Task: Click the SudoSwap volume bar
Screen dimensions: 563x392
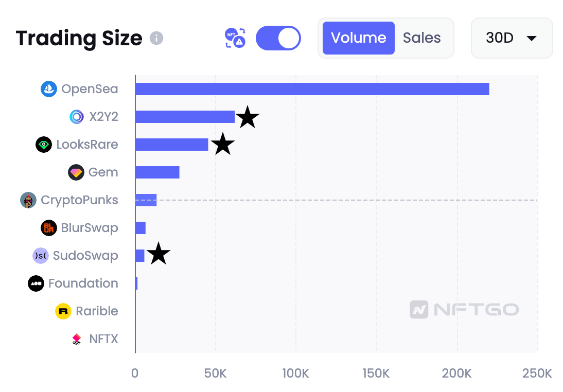Action: coord(139,256)
